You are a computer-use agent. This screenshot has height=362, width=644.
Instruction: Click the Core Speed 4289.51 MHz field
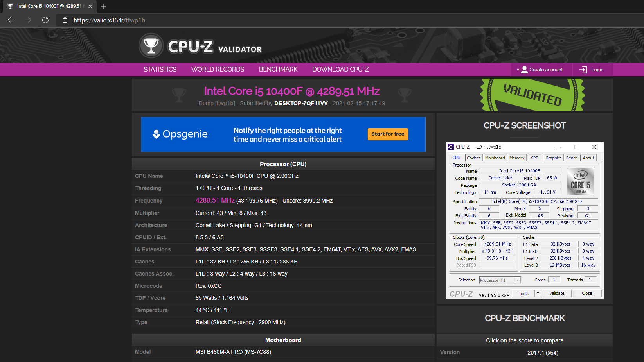point(498,244)
